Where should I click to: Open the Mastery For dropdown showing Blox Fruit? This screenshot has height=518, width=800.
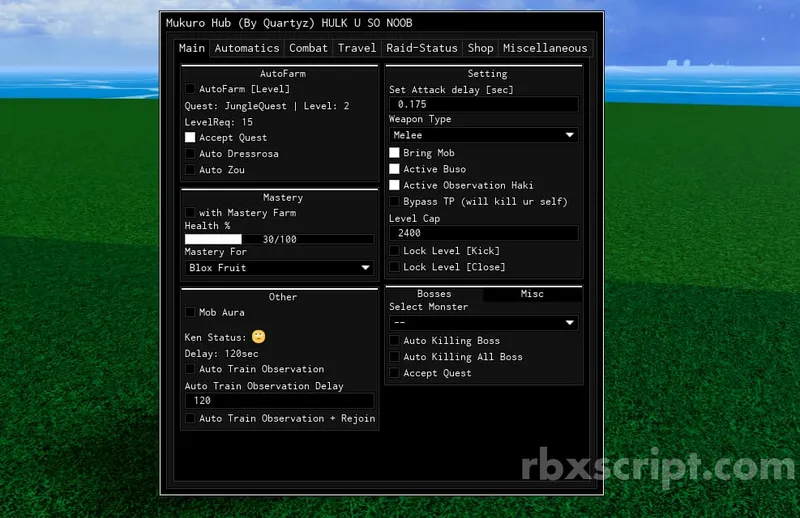[279, 267]
